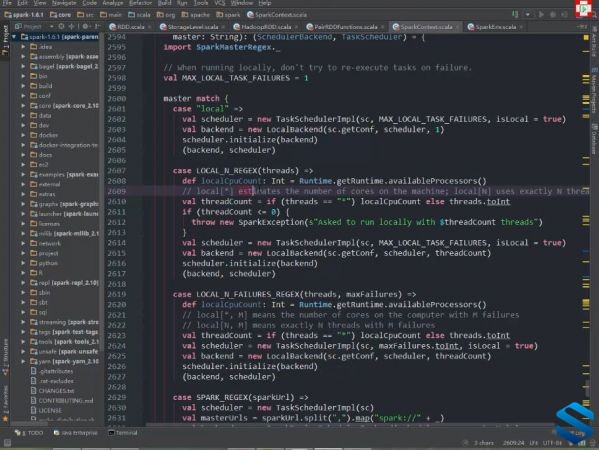Open the Terminal tool window

(123, 432)
